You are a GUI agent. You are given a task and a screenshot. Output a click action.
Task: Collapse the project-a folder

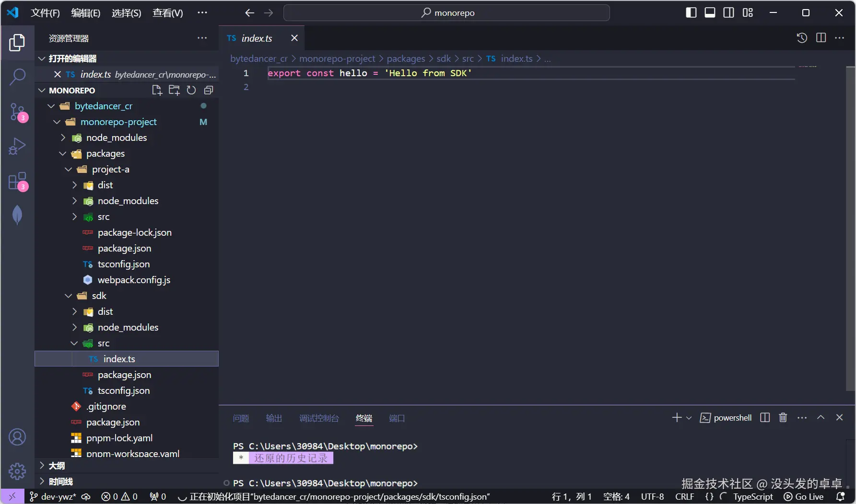[69, 169]
